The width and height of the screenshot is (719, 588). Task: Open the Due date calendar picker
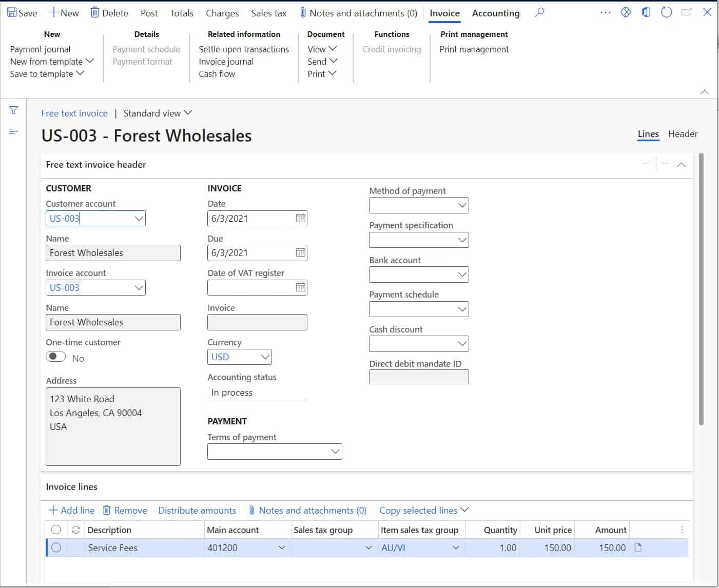coord(301,252)
